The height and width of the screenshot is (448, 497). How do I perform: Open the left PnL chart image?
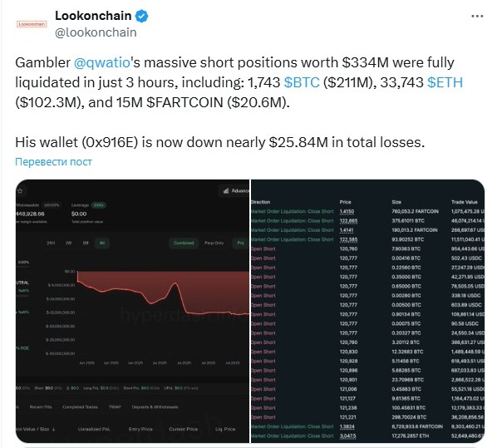coord(132,311)
